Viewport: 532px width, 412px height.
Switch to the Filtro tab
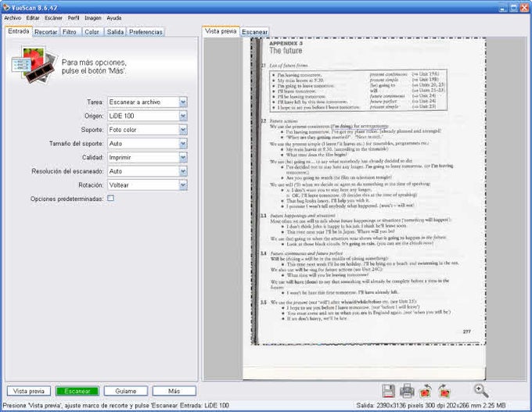[70, 32]
